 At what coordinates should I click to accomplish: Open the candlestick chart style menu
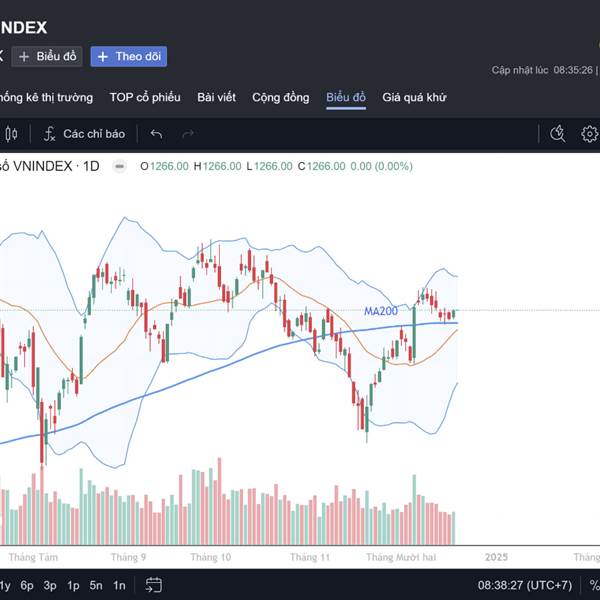click(12, 134)
